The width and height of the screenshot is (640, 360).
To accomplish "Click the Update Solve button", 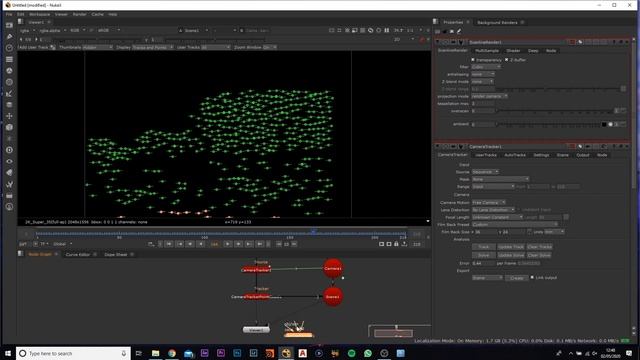I will (x=511, y=255).
